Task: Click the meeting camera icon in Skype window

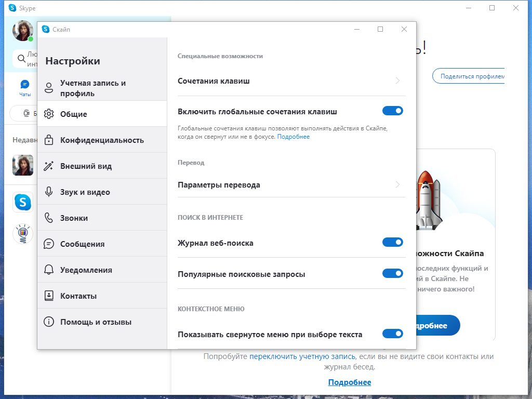Action: [26, 113]
